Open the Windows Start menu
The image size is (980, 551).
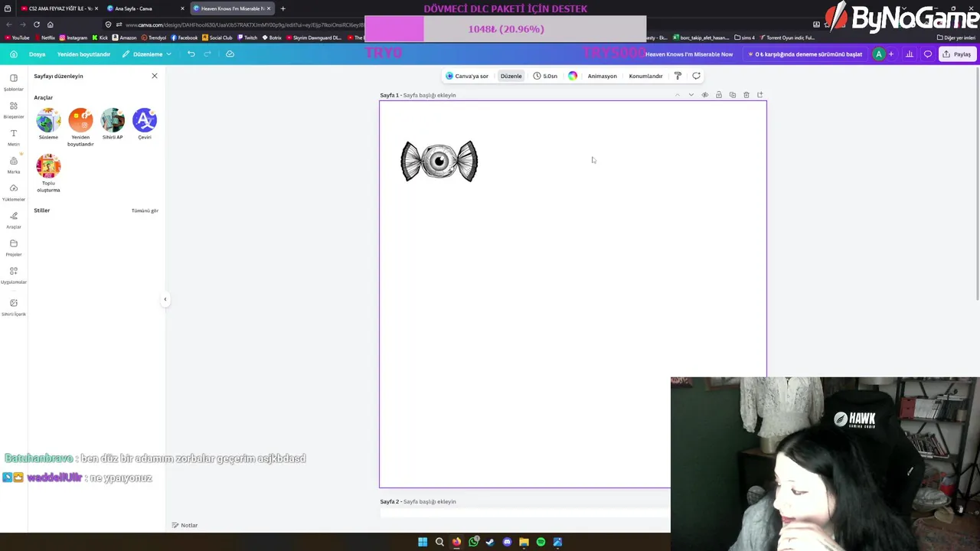pos(423,542)
